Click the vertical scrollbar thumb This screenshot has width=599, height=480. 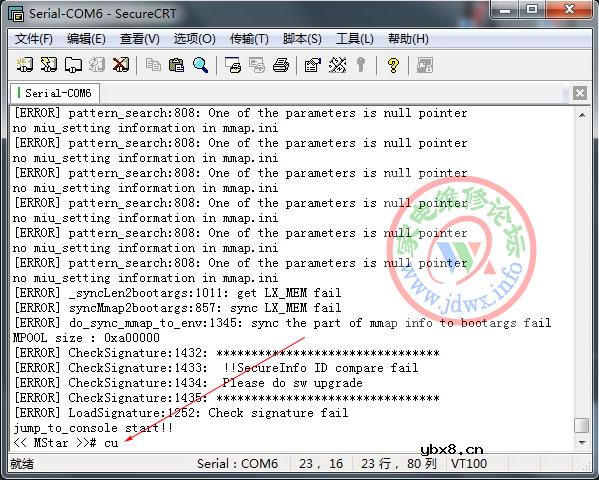582,425
